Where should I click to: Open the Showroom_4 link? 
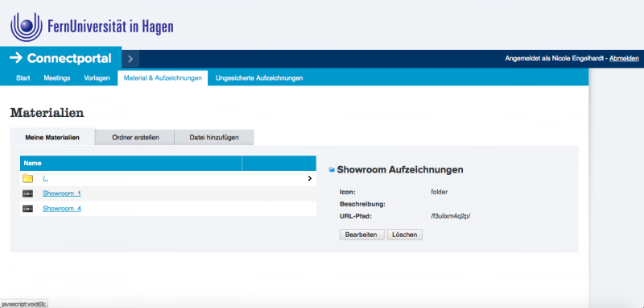(62, 209)
